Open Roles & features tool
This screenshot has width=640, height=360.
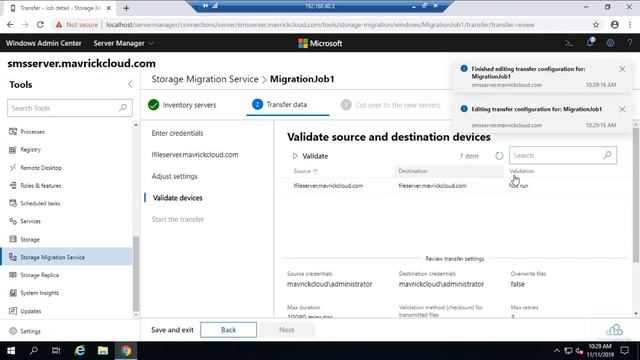[x=40, y=186]
